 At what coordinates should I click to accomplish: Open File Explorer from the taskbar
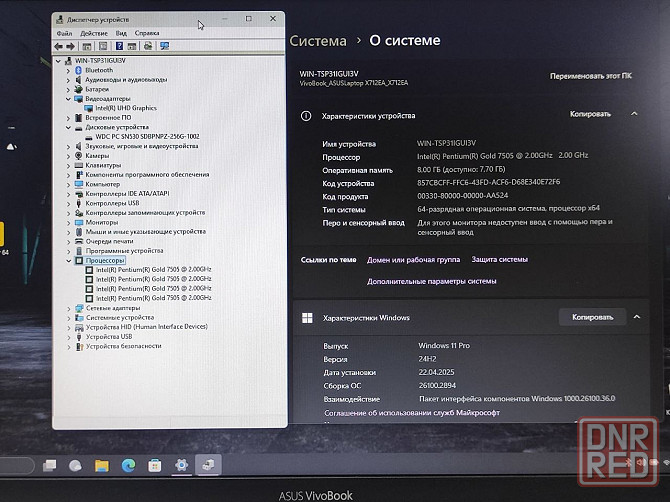tap(102, 465)
